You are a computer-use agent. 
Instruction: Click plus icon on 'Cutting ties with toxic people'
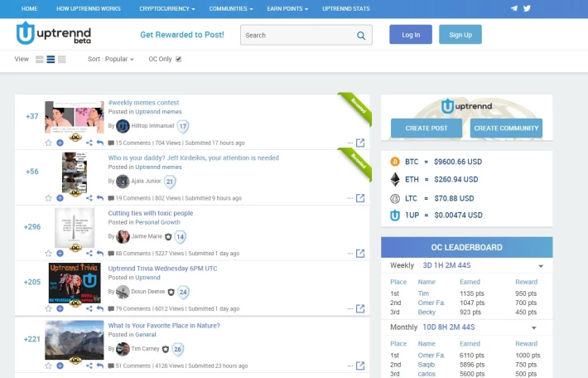point(60,253)
